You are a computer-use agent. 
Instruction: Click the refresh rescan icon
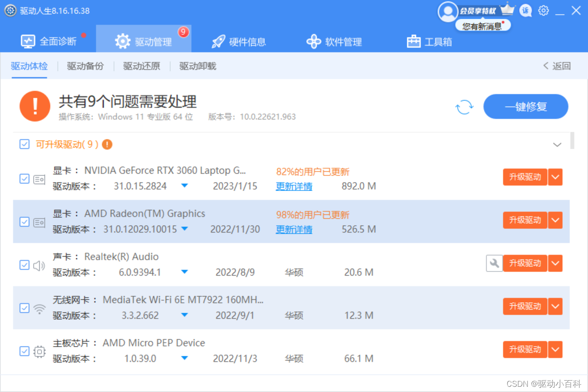pos(464,107)
